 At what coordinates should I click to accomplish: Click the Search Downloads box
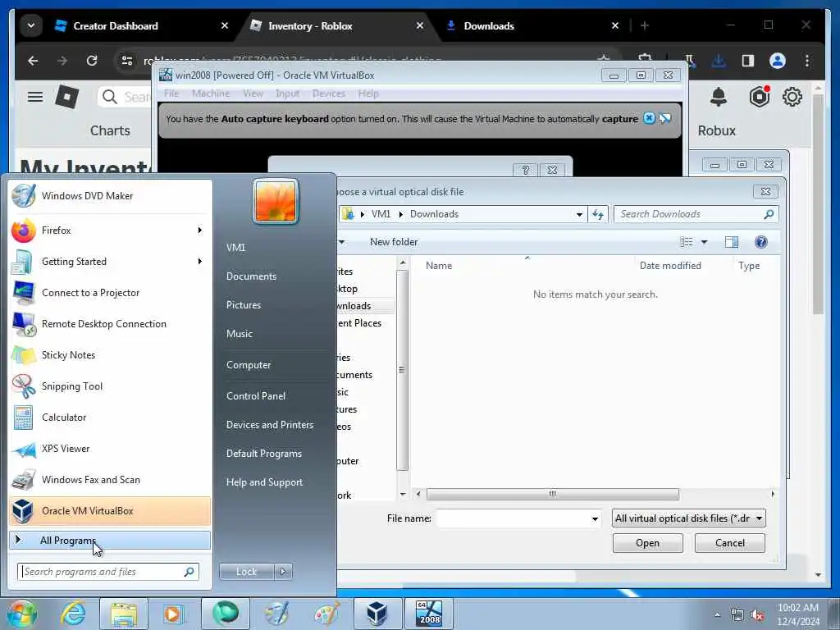click(x=696, y=214)
